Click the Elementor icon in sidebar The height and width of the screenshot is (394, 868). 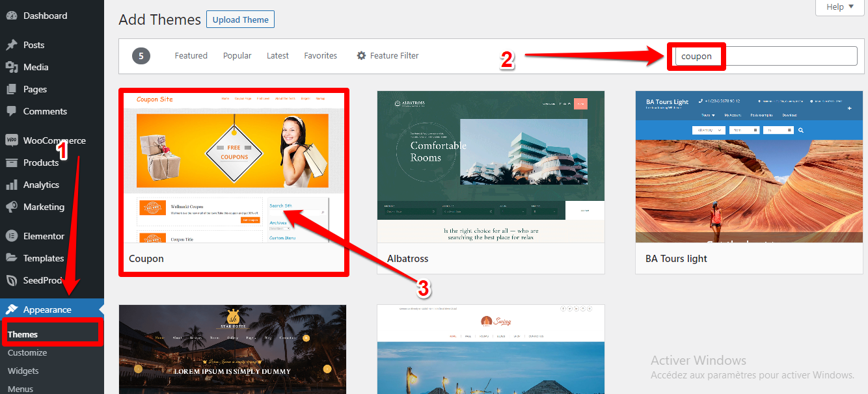[x=11, y=236]
